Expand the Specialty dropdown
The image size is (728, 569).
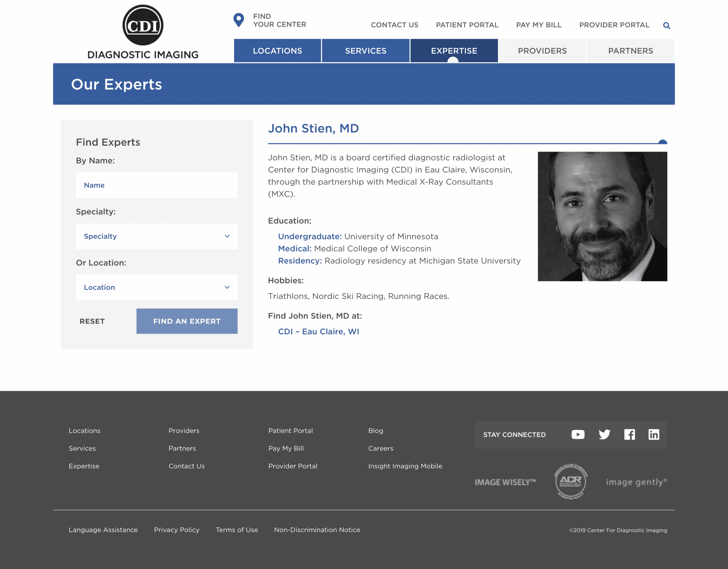click(157, 236)
